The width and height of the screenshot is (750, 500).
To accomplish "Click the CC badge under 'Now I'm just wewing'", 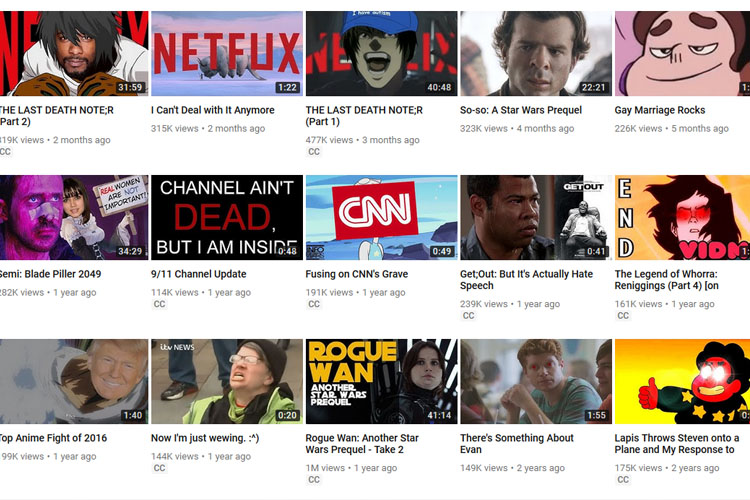I will [159, 468].
